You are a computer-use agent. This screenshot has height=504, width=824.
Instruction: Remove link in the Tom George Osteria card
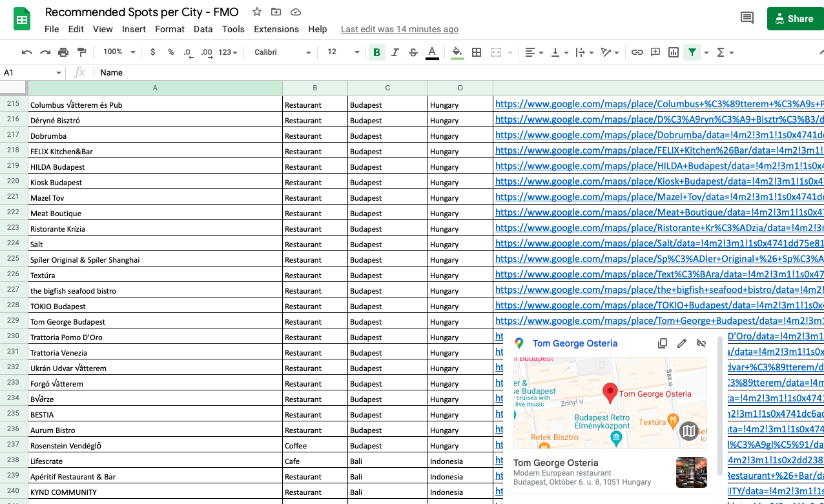[x=701, y=343]
